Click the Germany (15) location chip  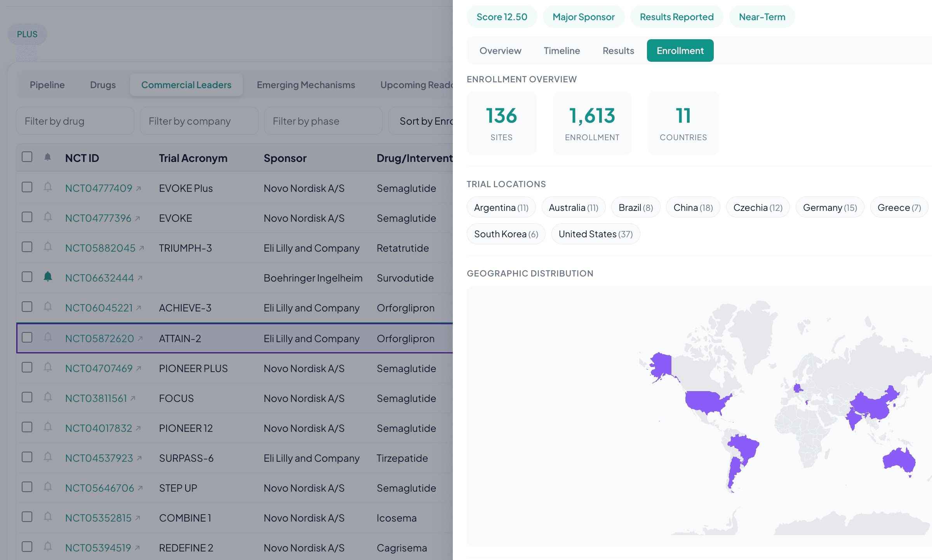[830, 208]
